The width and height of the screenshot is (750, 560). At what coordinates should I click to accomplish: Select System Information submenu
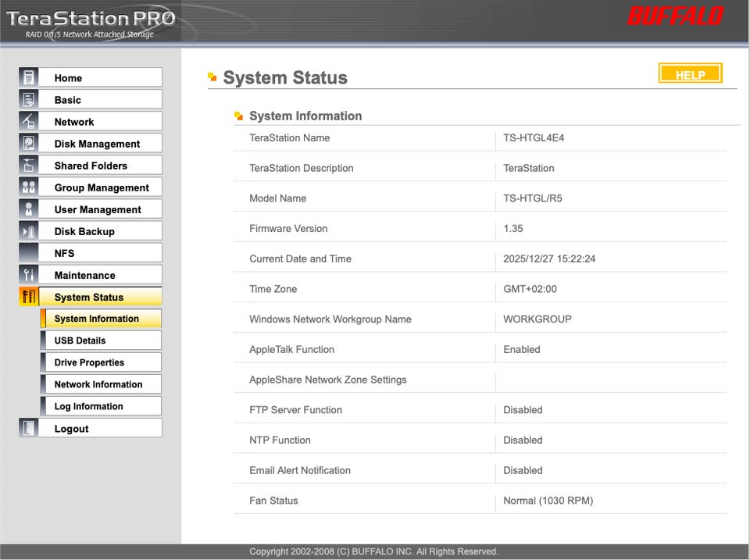coord(101,319)
